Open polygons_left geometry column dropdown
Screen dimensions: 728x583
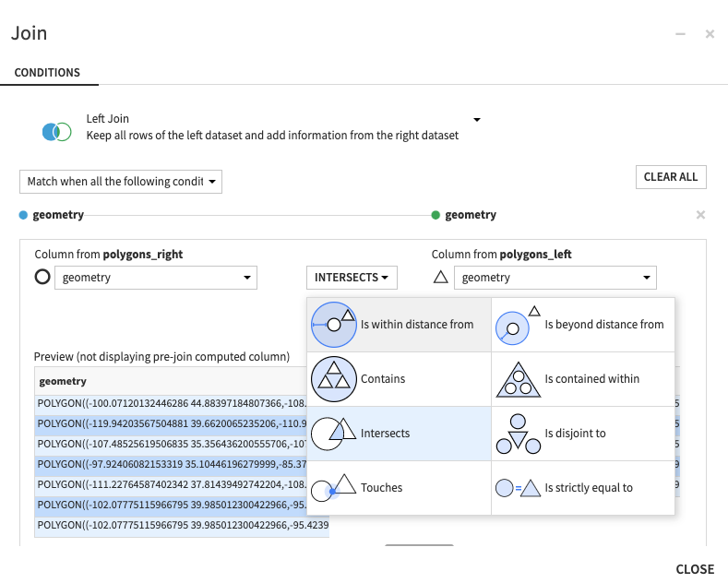pyautogui.click(x=555, y=278)
